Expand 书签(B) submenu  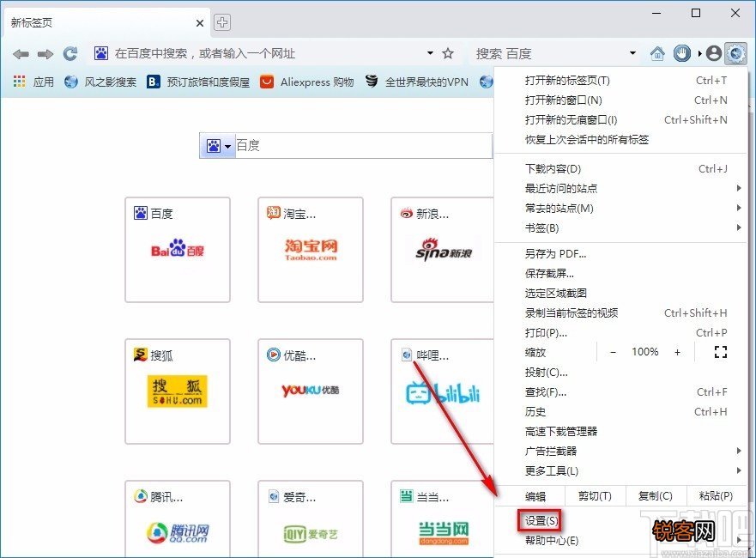pos(621,228)
